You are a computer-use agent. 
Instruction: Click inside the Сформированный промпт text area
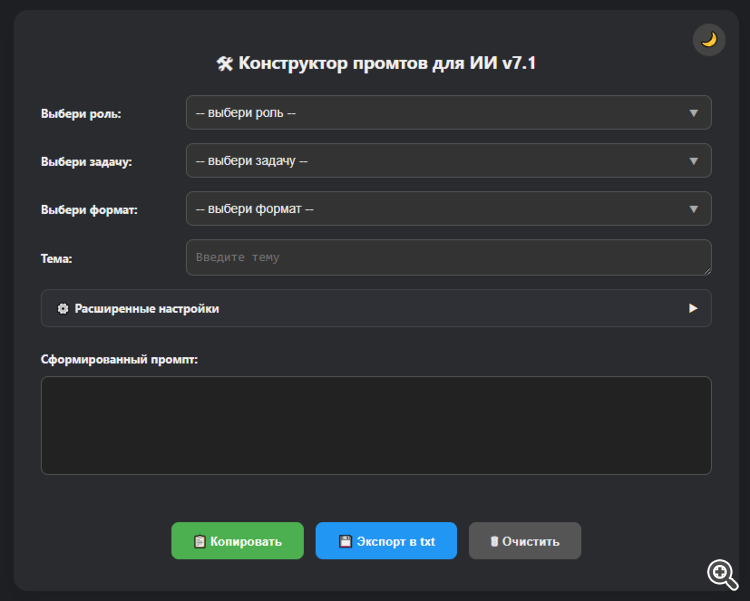[x=376, y=425]
